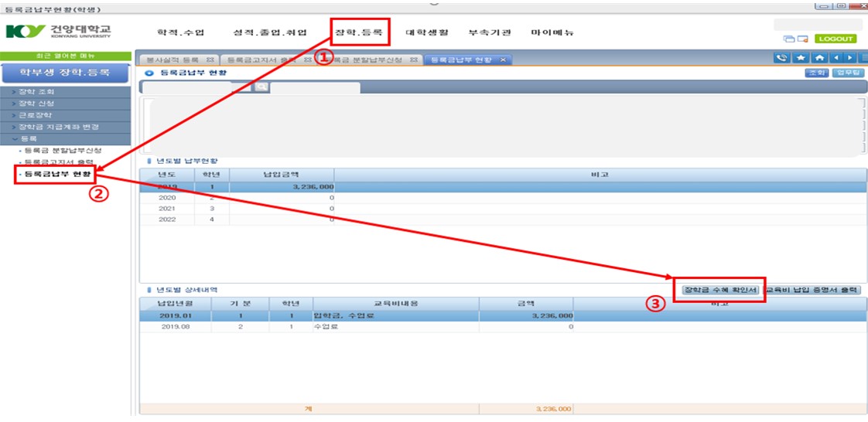Select the 2020 row in 년도별 납부현황

[x=167, y=198]
